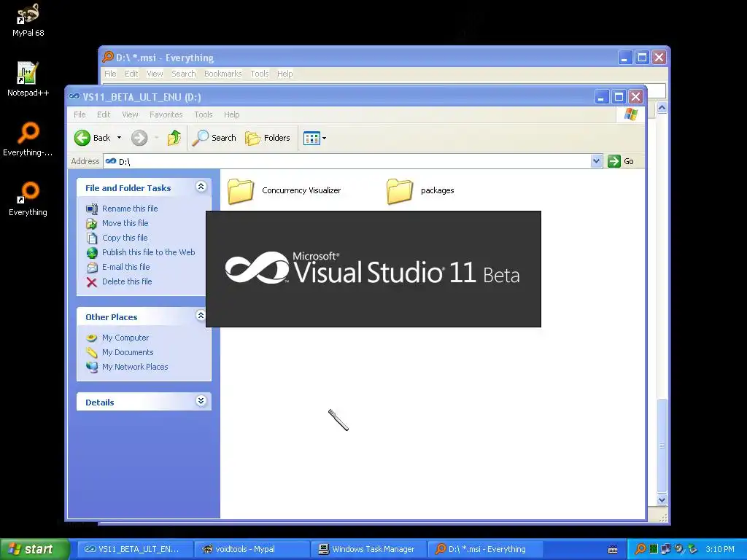Image resolution: width=747 pixels, height=560 pixels.
Task: Close the VS11_BETA_ULT_ENU Explorer window
Action: tap(635, 97)
